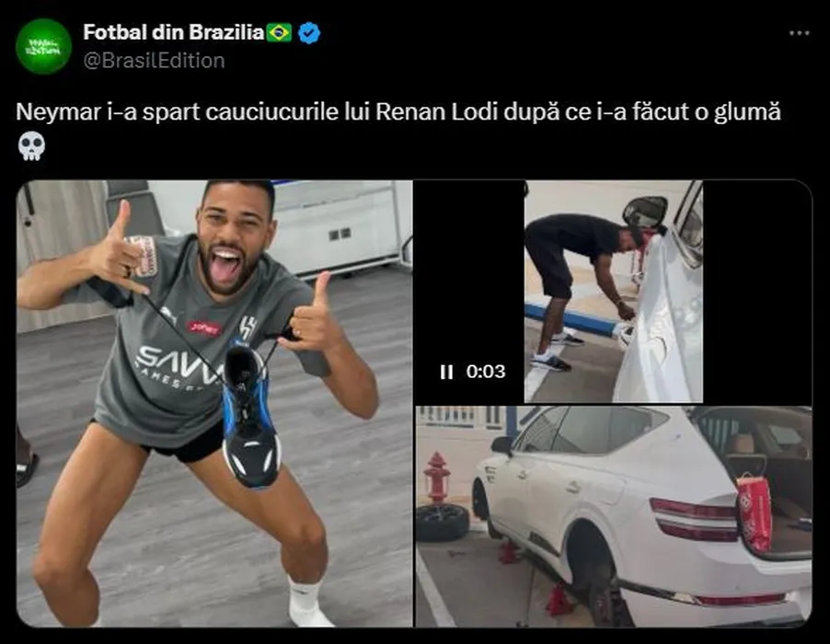830x644 pixels.
Task: Click the blue verified checkmark badge
Action: click(x=309, y=33)
